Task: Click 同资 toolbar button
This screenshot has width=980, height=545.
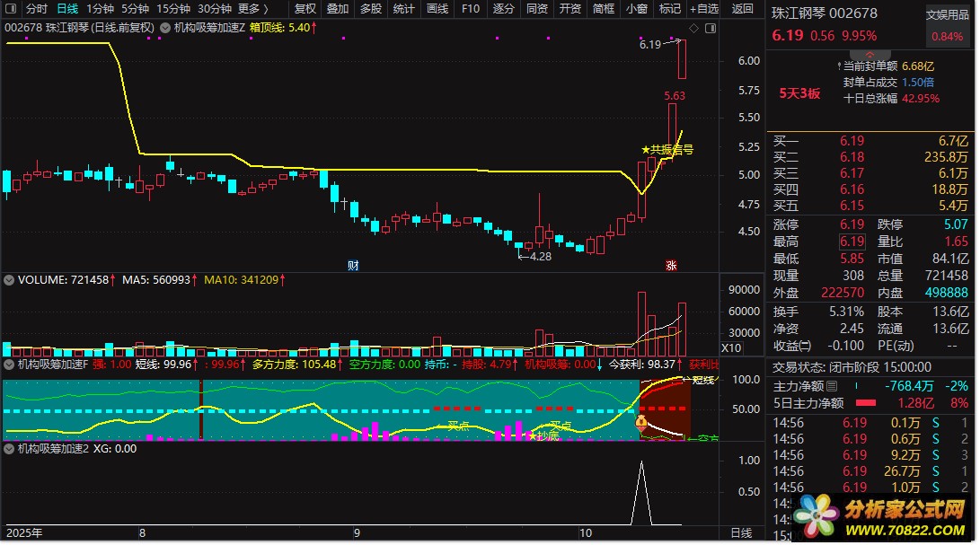Action: tap(536, 9)
